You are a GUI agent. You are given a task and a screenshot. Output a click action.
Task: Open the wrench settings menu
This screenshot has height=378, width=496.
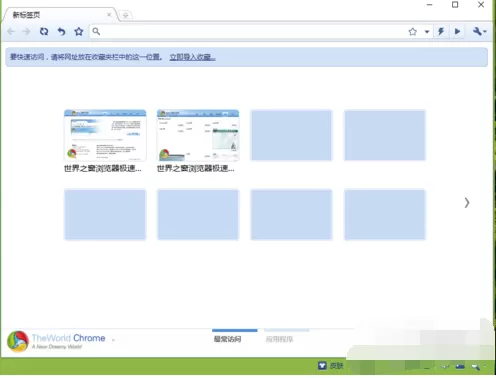(x=479, y=31)
